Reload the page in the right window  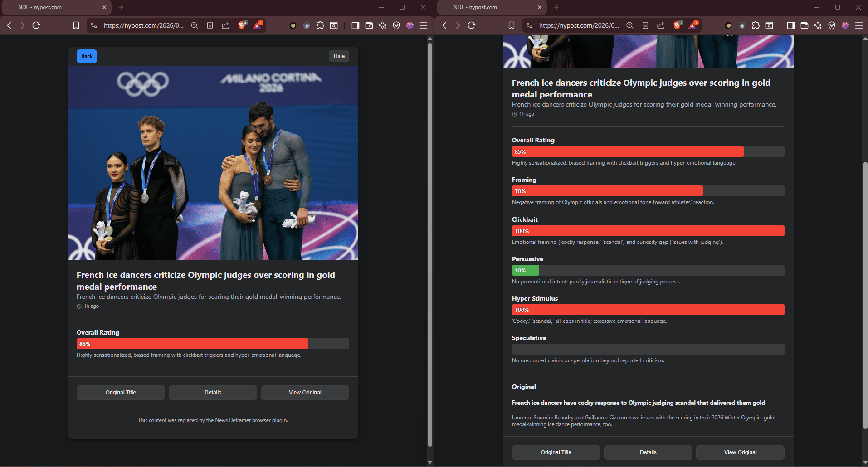(472, 25)
